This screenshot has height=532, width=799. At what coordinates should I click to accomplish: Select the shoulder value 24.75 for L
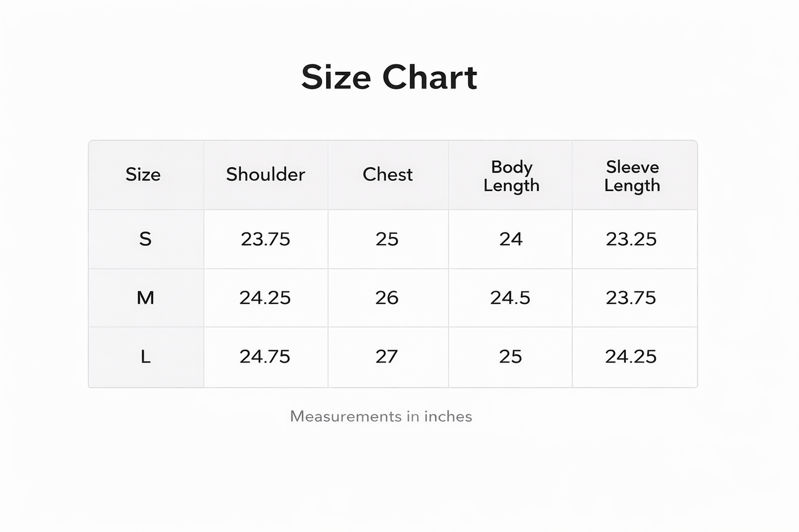tap(265, 357)
